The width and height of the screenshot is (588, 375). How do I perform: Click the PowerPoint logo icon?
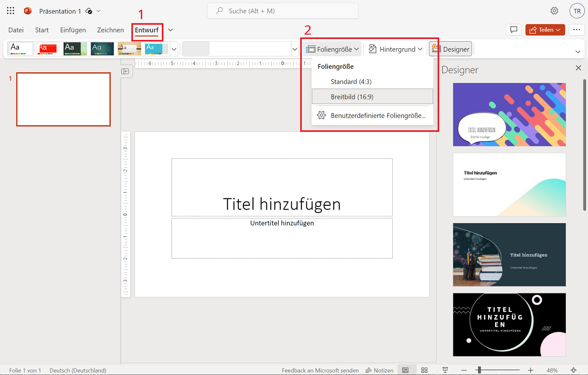pyautogui.click(x=28, y=11)
